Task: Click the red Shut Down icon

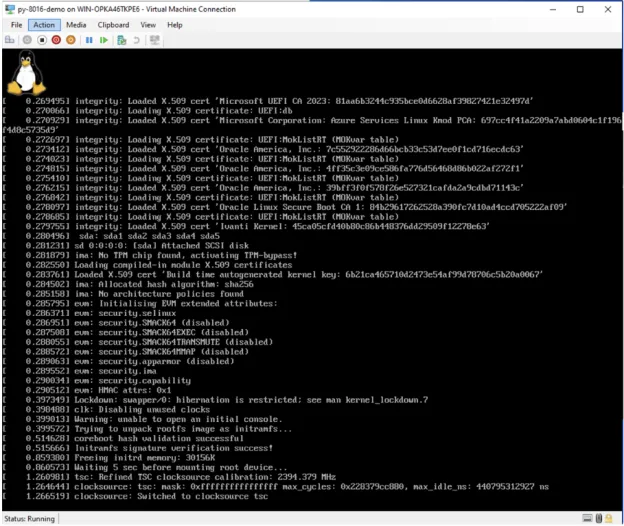Action: pyautogui.click(x=56, y=40)
